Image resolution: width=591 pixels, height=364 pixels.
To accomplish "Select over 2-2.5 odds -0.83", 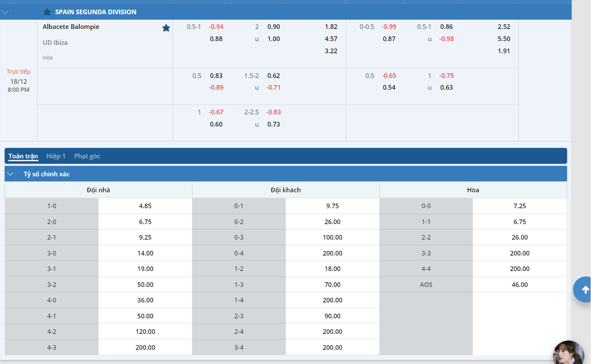I will click(x=274, y=112).
